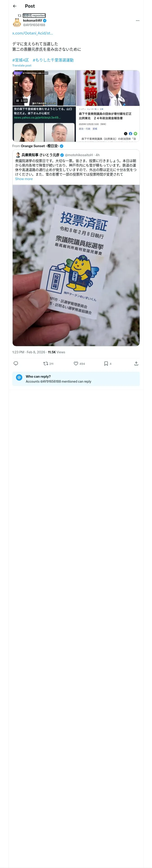Screen dimensions: 152x868
Task: Open the post's more options menu
Action: pyautogui.click(x=137, y=21)
